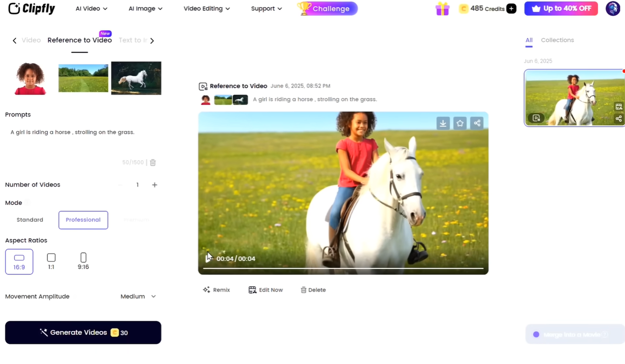The width and height of the screenshot is (625, 364).
Task: Click the Clipfly logo
Action: [x=32, y=8]
